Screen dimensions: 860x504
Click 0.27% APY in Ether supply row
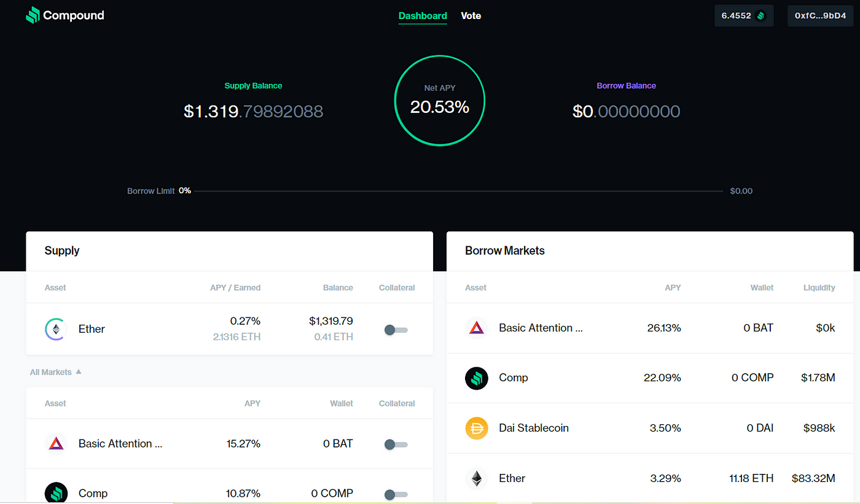click(245, 320)
